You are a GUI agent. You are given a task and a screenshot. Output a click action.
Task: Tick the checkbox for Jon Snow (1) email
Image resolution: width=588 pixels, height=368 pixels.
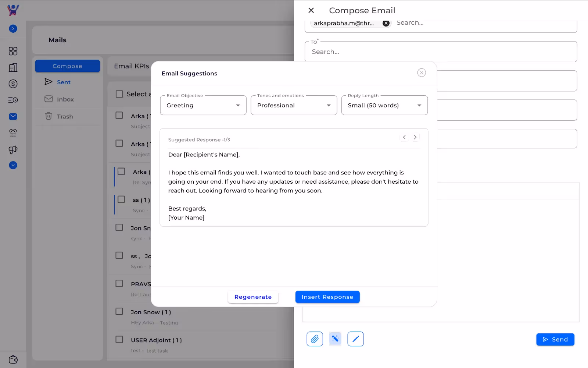pos(119,312)
